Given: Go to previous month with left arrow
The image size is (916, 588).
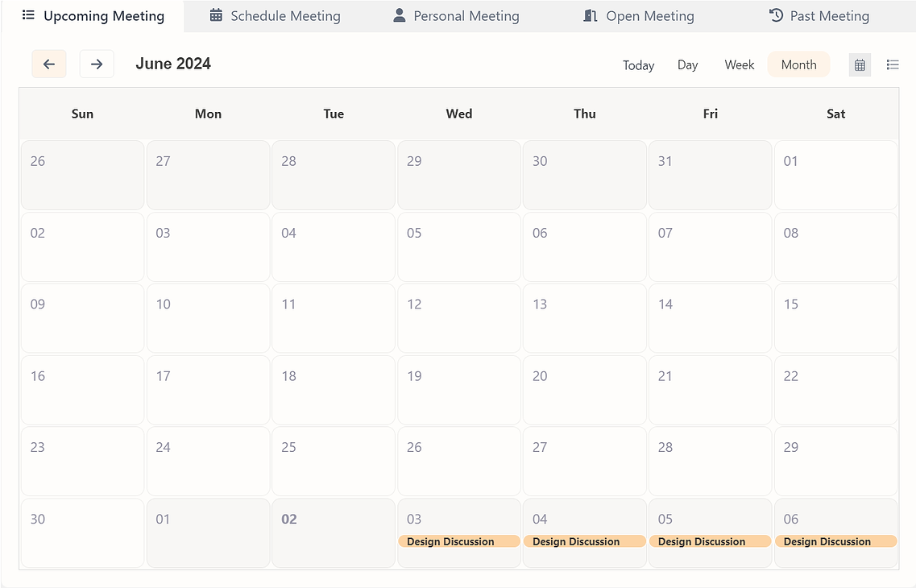Looking at the screenshot, I should coord(49,64).
